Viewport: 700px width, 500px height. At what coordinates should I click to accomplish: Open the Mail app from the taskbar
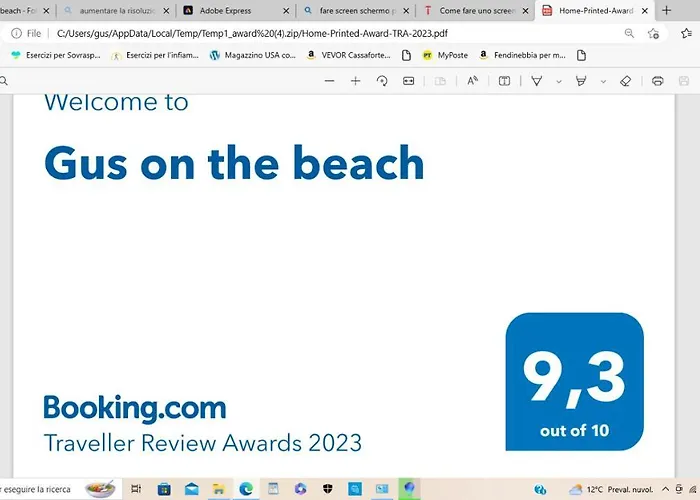pyautogui.click(x=192, y=489)
